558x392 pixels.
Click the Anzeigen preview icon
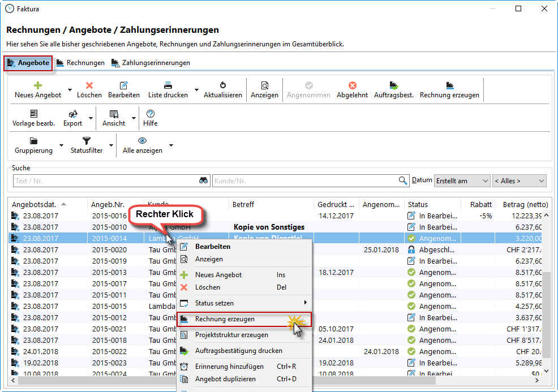264,86
